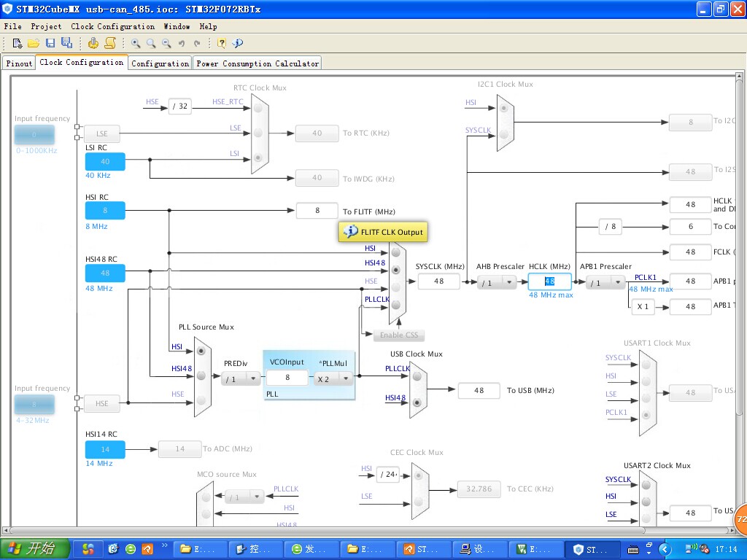This screenshot has height=560, width=747.
Task: Click the Generate Report scroll icon
Action: click(x=110, y=43)
